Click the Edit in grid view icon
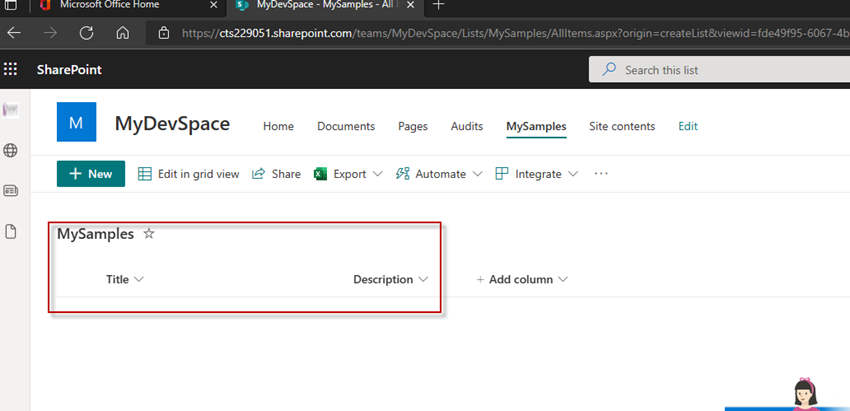The width and height of the screenshot is (850, 411). [145, 174]
